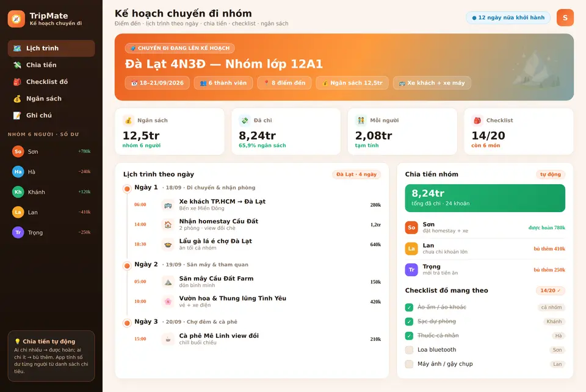Image resolution: width=586 pixels, height=392 pixels.
Task: Check the Loa bluetooth item
Action: tap(409, 350)
